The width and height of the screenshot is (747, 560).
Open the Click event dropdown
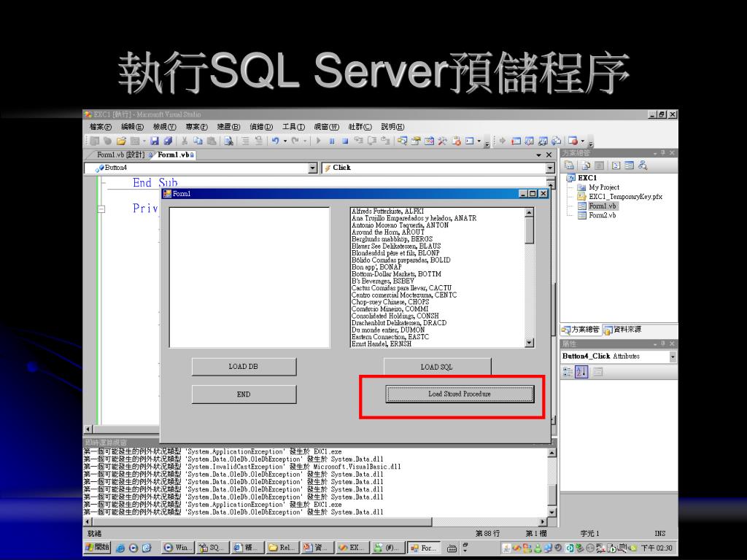(550, 168)
